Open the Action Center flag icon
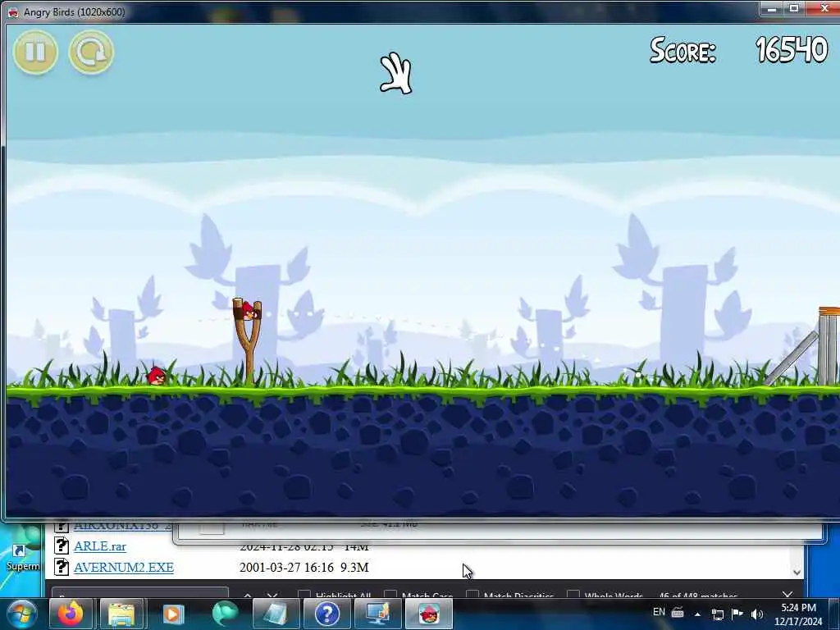Screen dimensions: 840x630 tap(737, 614)
